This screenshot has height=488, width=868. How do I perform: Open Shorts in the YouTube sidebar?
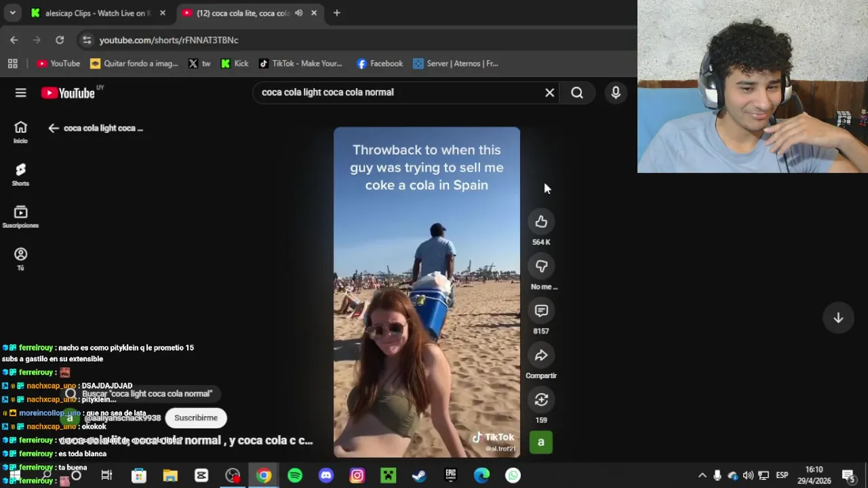tap(20, 174)
